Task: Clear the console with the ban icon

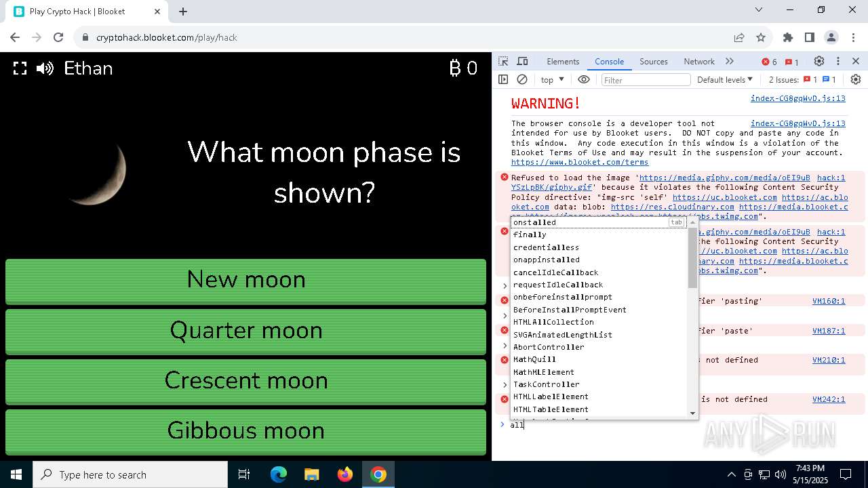Action: pyautogui.click(x=522, y=79)
